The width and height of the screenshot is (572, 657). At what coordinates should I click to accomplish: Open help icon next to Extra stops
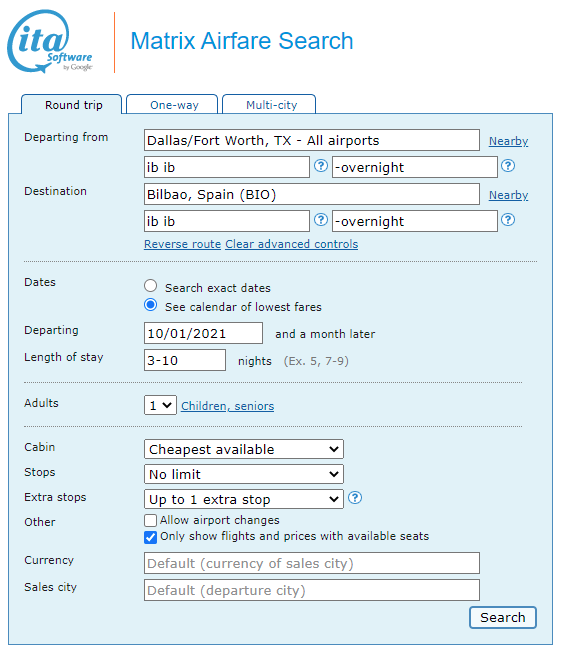click(355, 498)
